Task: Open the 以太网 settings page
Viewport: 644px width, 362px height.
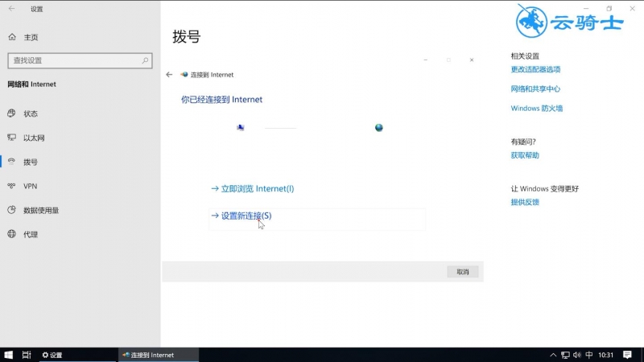Action: click(80, 138)
